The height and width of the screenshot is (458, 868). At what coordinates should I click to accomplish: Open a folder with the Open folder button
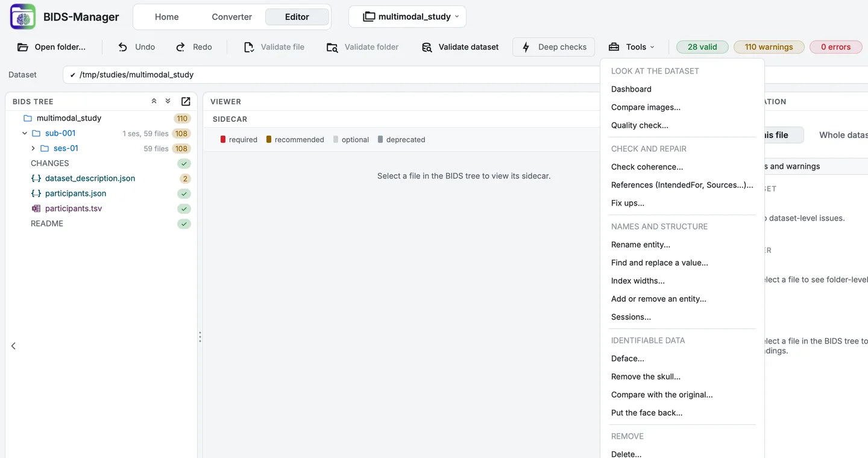51,47
